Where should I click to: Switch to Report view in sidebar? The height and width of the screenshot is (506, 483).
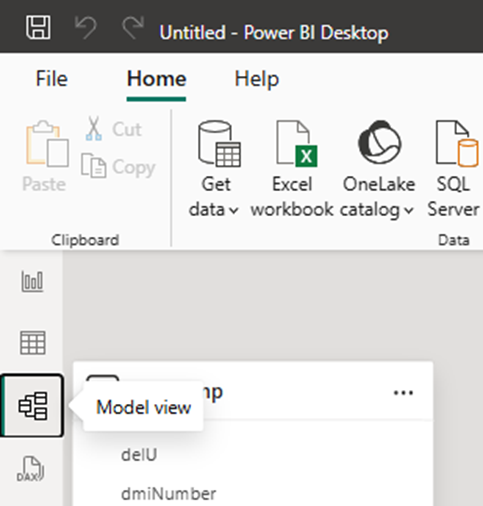(x=32, y=281)
